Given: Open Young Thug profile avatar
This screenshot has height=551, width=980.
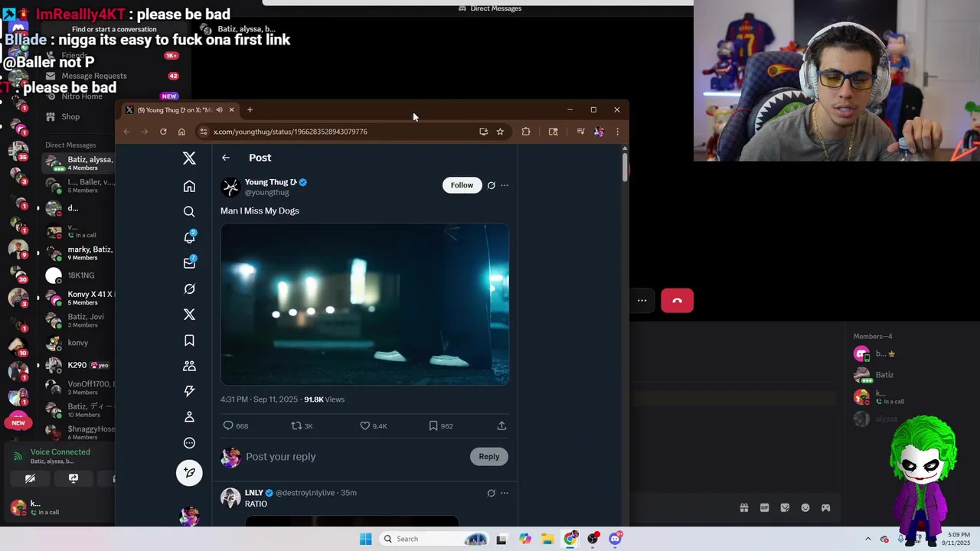Looking at the screenshot, I should pos(230,187).
